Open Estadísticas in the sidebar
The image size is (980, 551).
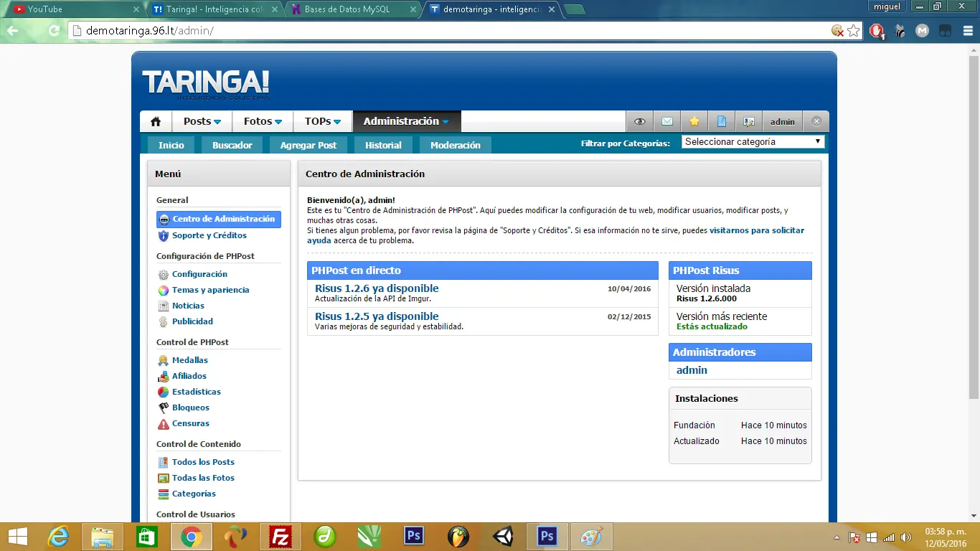(197, 392)
